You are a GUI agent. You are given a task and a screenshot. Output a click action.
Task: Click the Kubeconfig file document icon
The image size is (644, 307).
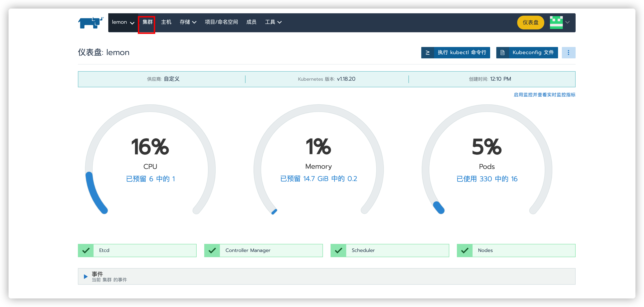(502, 52)
